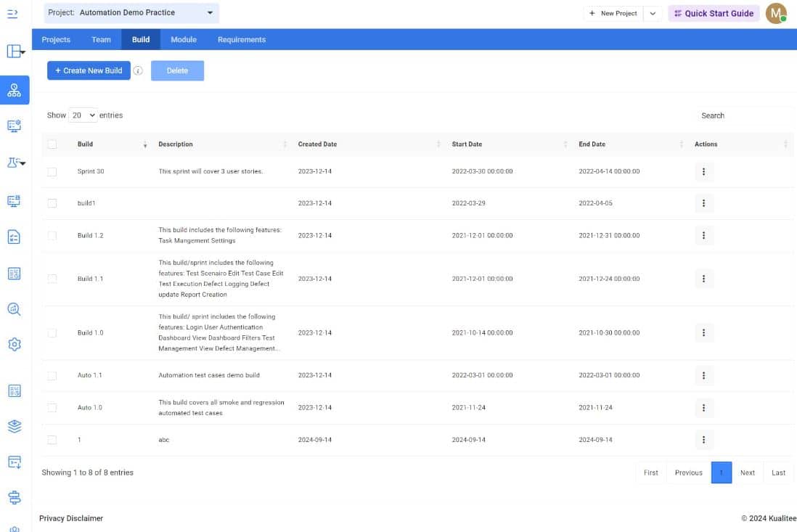
Task: Open the gear settings icon in the sidebar
Action: tap(15, 345)
